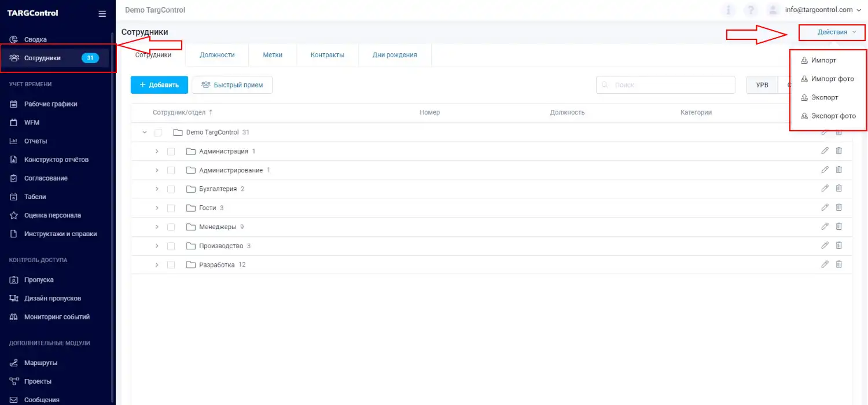Check the Администрация checkbox
Image resolution: width=868 pixels, height=405 pixels.
point(171,152)
